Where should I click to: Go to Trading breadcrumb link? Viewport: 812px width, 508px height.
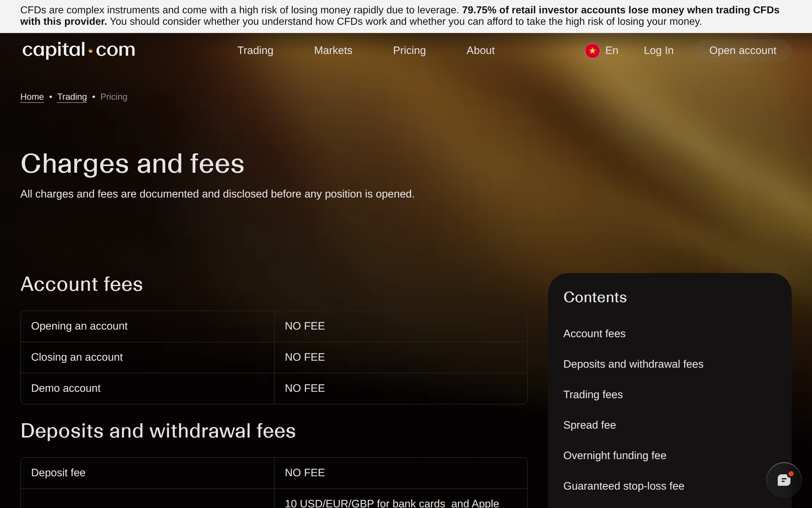point(72,97)
